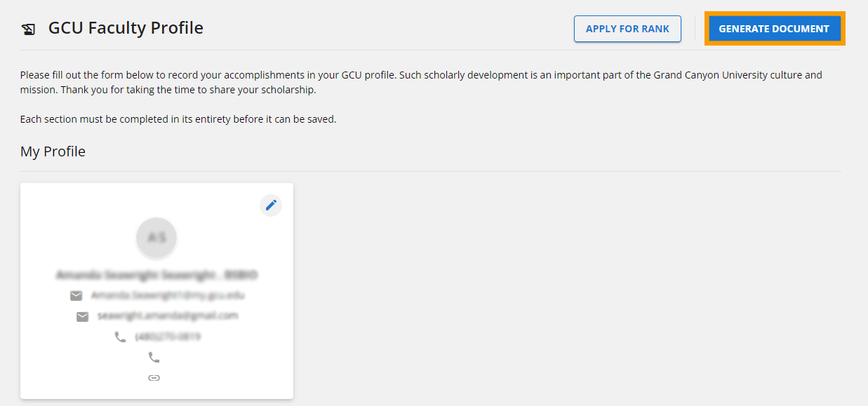Select the AS avatar circle
Viewport: 868px width, 406px height.
click(156, 238)
